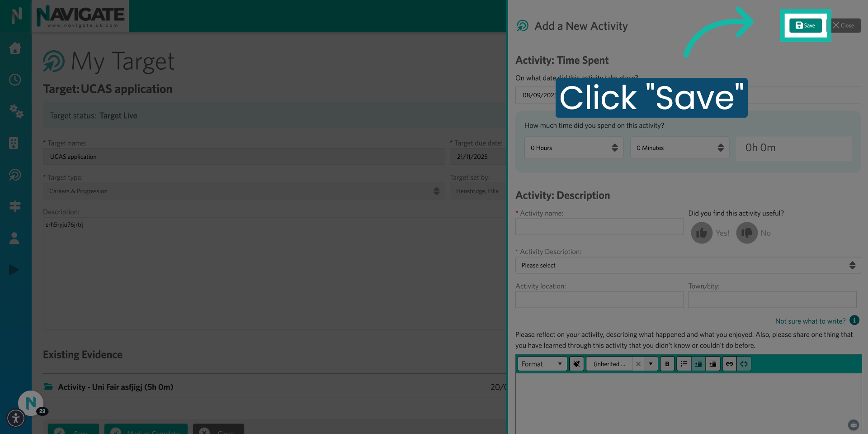
Task: Apply bold formatting in the activity editor
Action: 667,363
